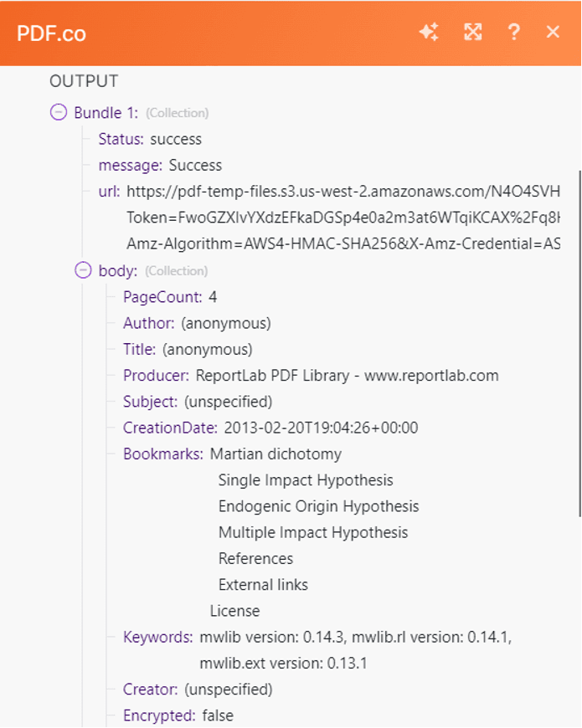Select the Keywords label
The height and width of the screenshot is (728, 582).
pyautogui.click(x=157, y=637)
